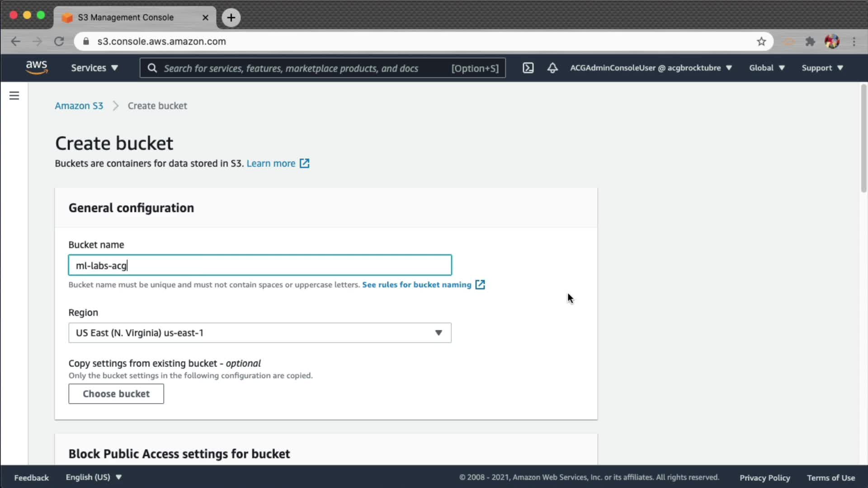Go to Amazon S3 breadcrumb link
The width and height of the screenshot is (868, 488).
(x=79, y=106)
